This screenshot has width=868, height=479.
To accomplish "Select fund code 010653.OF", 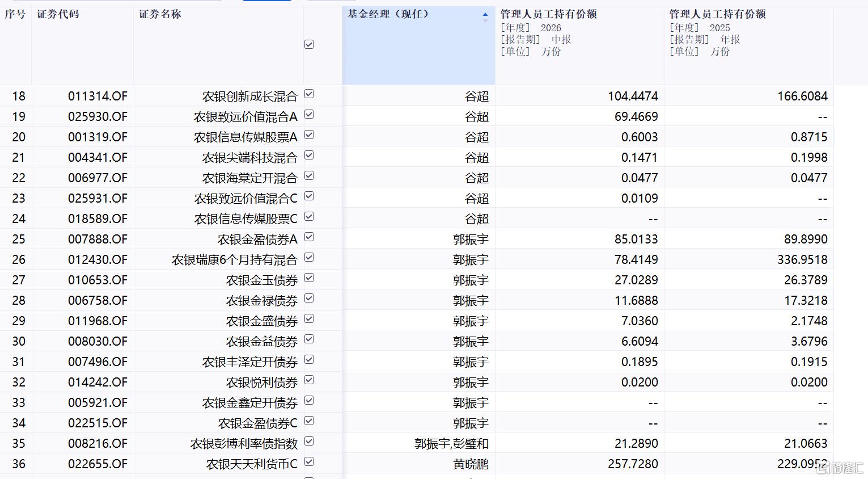I will click(98, 280).
